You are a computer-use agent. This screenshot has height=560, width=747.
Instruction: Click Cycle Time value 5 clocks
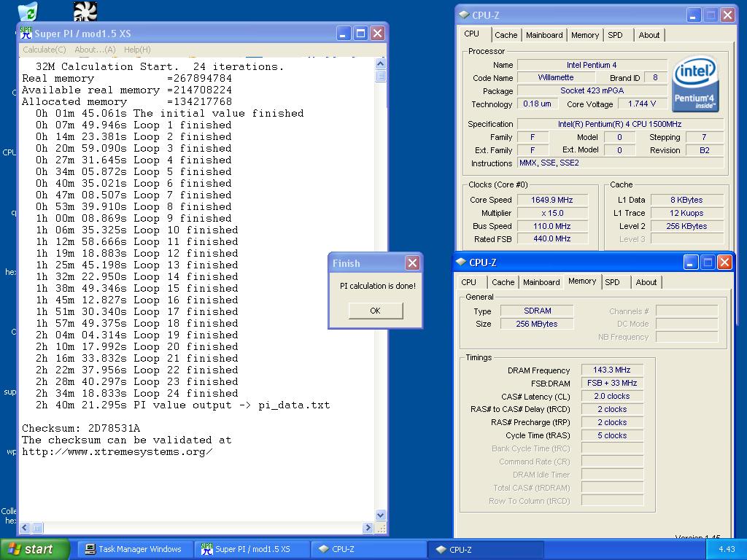tap(612, 435)
